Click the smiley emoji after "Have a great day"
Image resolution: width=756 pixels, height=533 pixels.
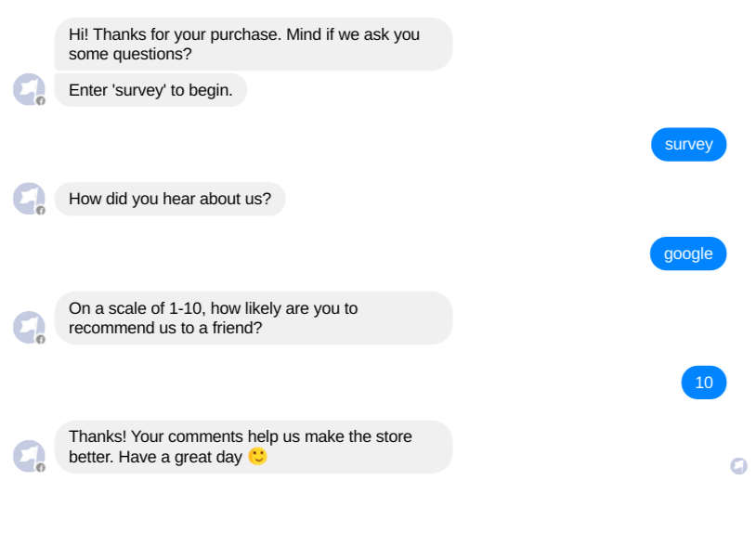coord(258,456)
